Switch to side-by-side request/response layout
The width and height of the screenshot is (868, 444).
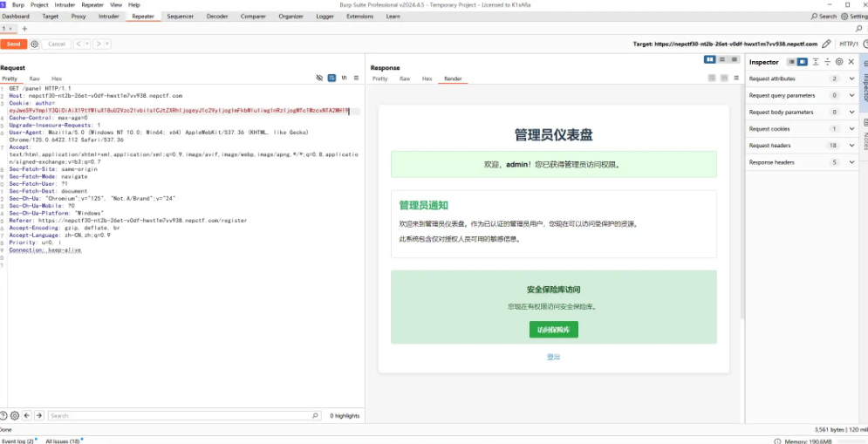710,59
